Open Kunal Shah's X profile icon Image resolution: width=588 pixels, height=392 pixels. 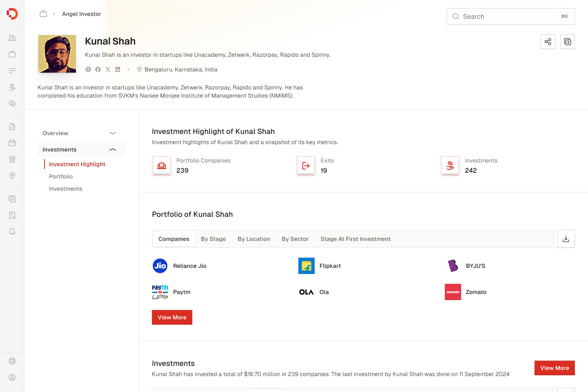pos(108,69)
